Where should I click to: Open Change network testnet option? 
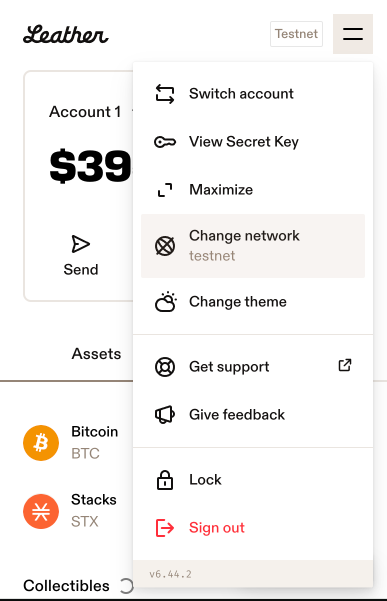pyautogui.click(x=253, y=246)
